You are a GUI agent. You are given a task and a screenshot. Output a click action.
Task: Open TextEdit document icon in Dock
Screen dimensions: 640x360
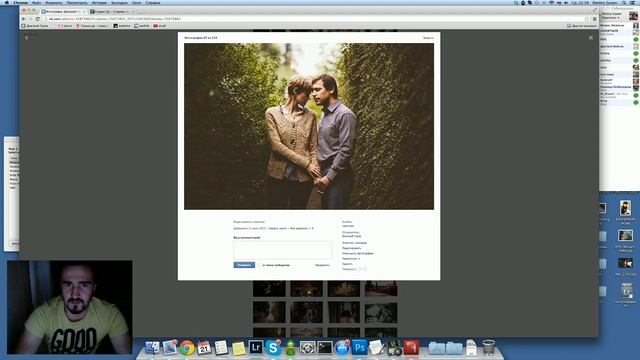tap(376, 348)
